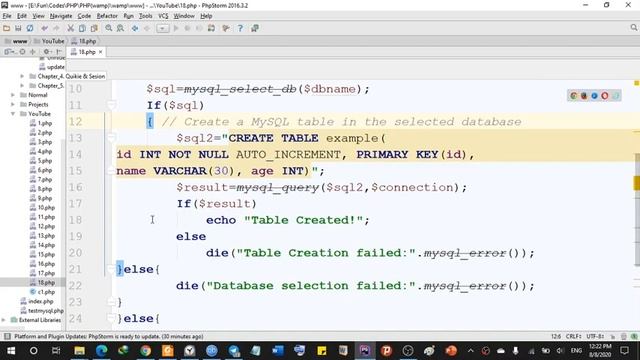Open the File menu
This screenshot has width=640, height=360.
7,16
